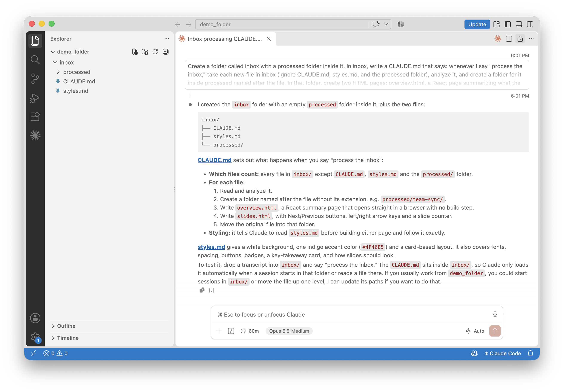
Task: Click the New Folder icon in Explorer
Action: pyautogui.click(x=145, y=52)
